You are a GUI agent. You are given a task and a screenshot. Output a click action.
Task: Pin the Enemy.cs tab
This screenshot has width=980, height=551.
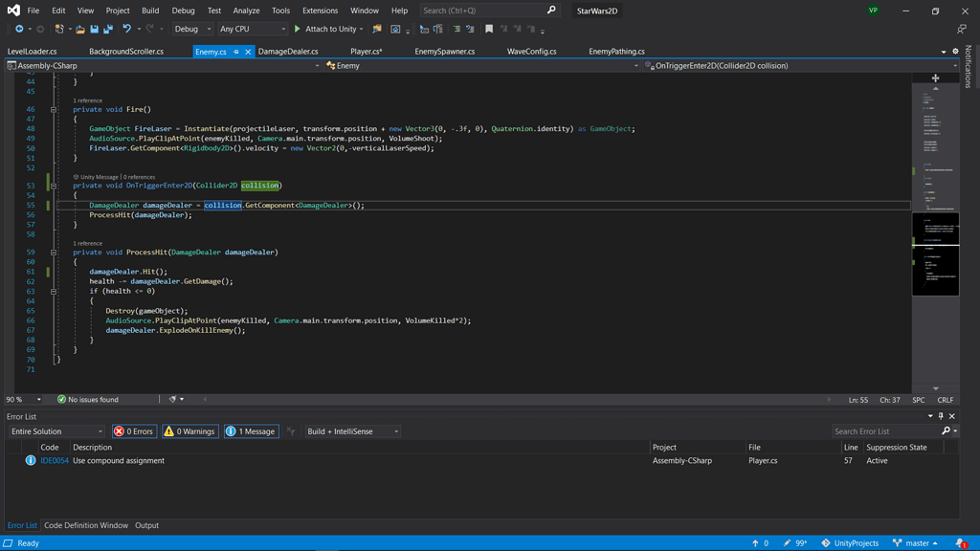coord(236,52)
